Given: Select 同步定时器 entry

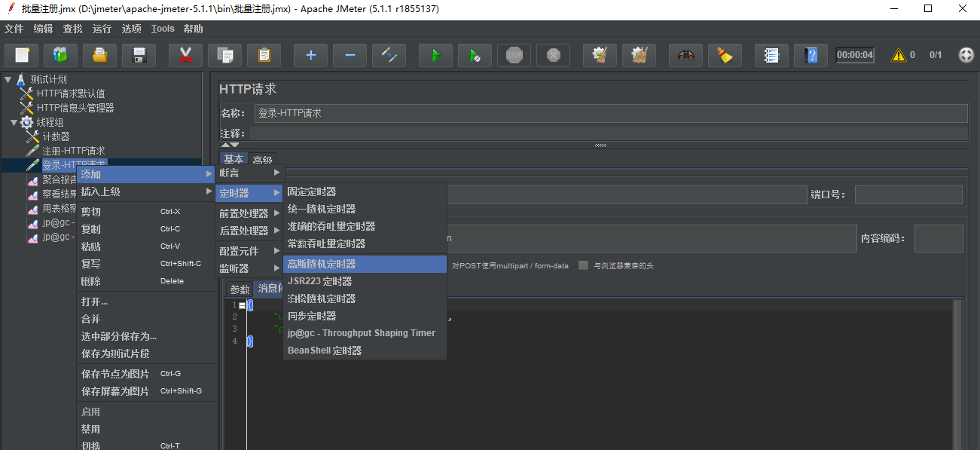Looking at the screenshot, I should [365, 316].
